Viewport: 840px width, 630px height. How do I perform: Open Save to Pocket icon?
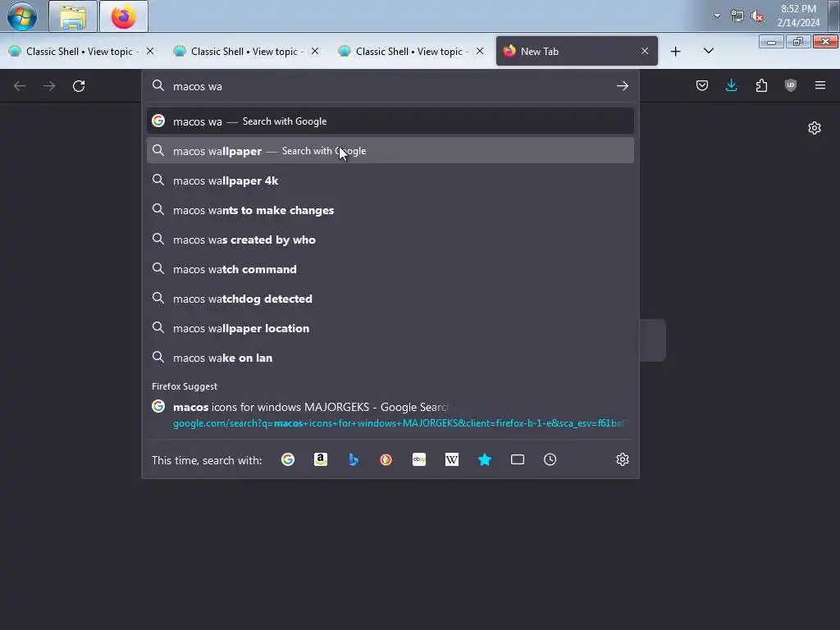(x=702, y=85)
